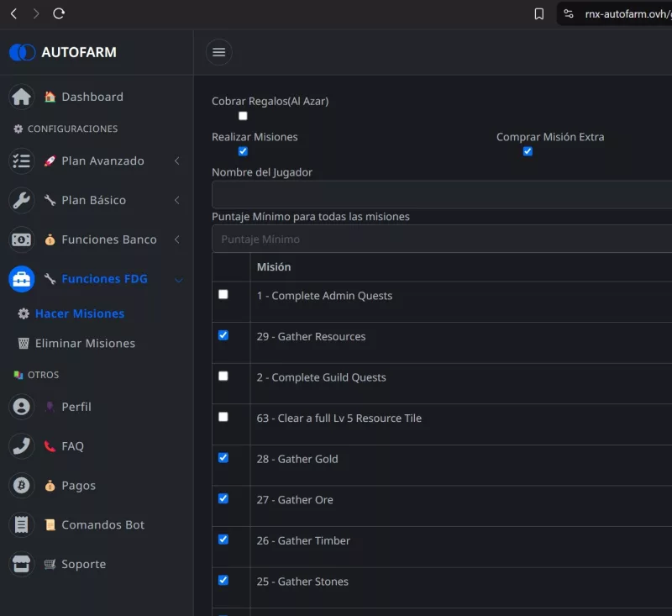Click the Funciones Banco money bill icon
This screenshot has height=616, width=672.
(22, 240)
